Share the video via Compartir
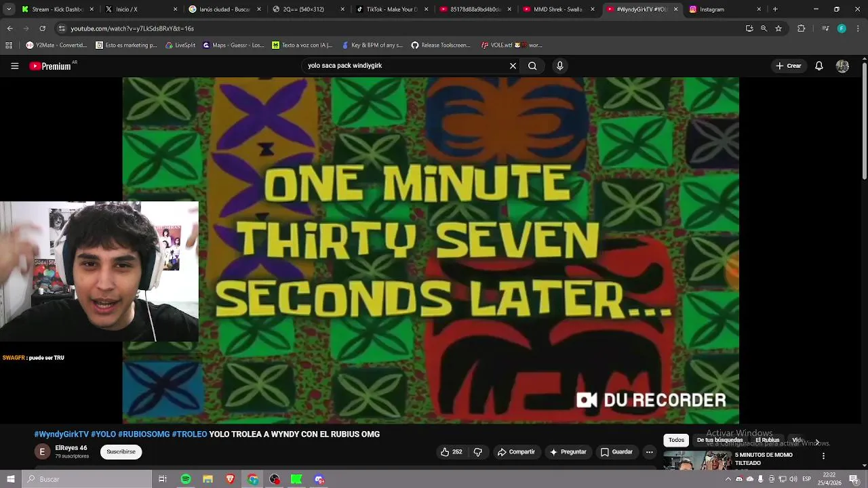Screen dimensions: 868x488 click(516, 452)
